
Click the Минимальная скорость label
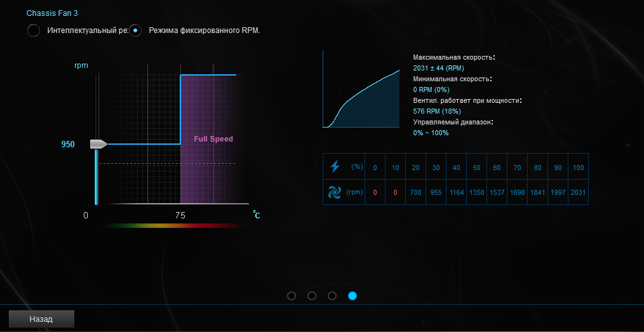453,79
